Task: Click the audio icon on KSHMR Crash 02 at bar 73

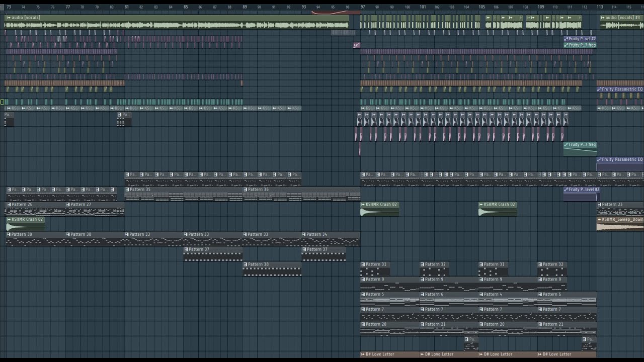Action: [x=9, y=220]
